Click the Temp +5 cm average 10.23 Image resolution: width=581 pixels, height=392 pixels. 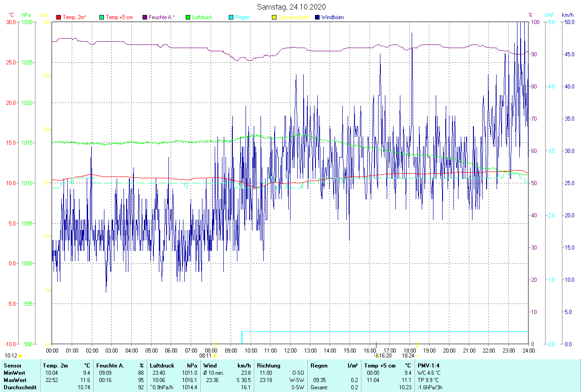pos(404,387)
